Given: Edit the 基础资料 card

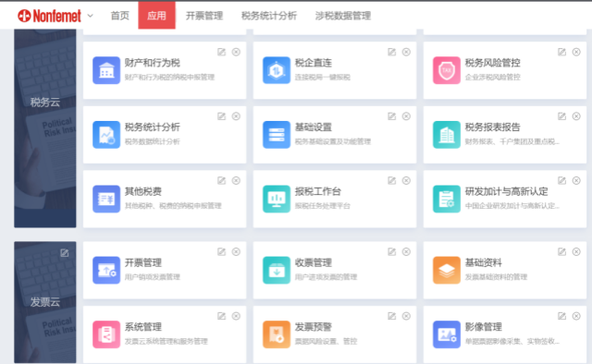Looking at the screenshot, I should [x=561, y=251].
